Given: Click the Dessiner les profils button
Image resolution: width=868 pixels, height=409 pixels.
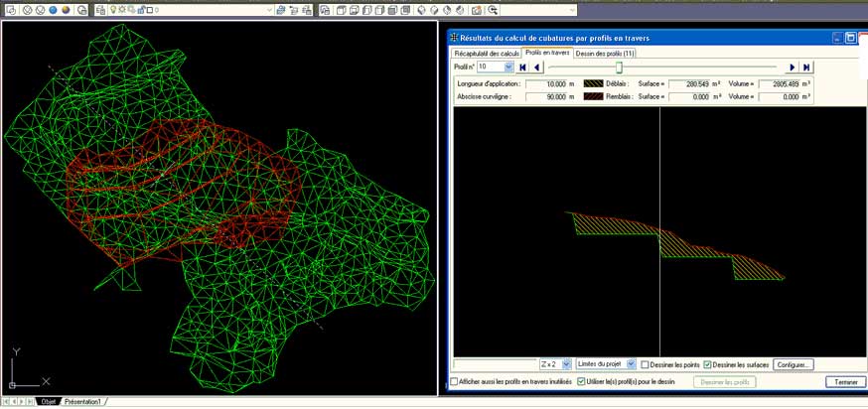Looking at the screenshot, I should coord(725,382).
